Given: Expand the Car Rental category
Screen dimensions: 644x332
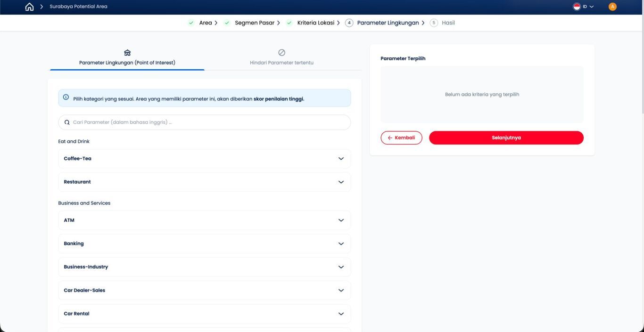Looking at the screenshot, I should (205, 314).
